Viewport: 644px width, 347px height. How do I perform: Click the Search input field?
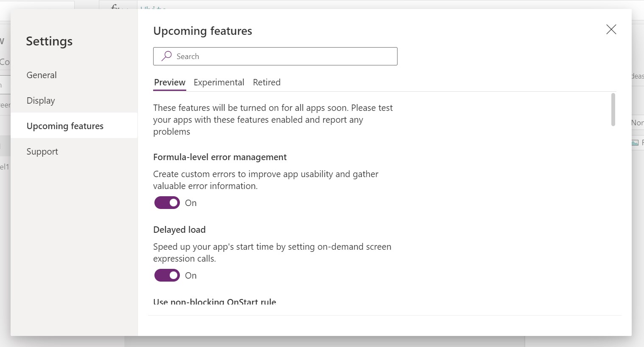(276, 56)
